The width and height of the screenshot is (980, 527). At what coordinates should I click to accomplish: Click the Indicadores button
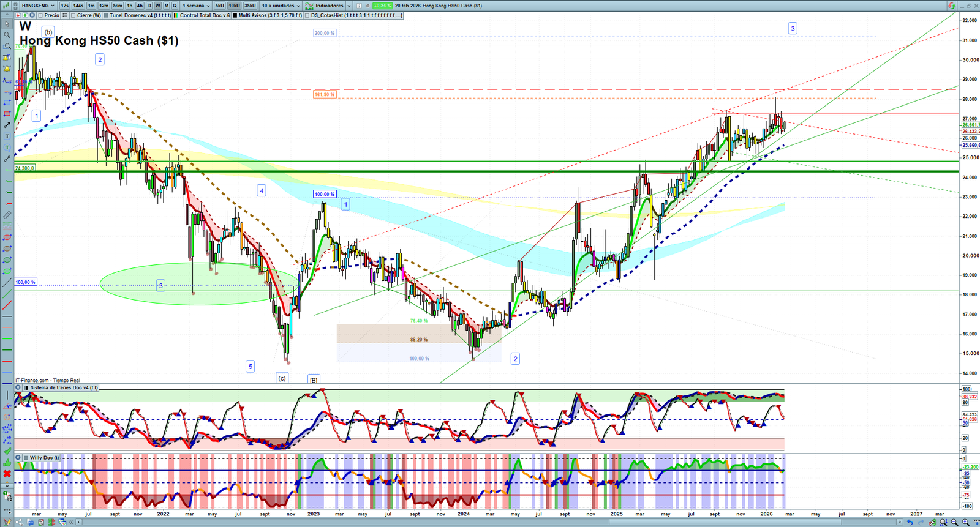point(328,6)
